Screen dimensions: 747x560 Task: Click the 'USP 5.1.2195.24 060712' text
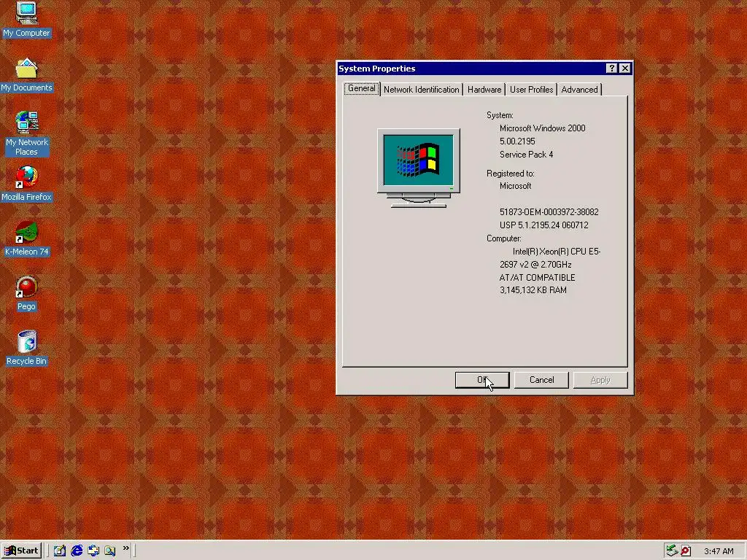(543, 225)
